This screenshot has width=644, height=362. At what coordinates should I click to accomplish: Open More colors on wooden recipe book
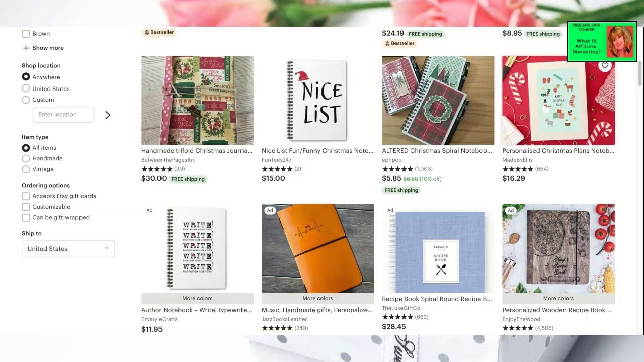[x=558, y=298]
